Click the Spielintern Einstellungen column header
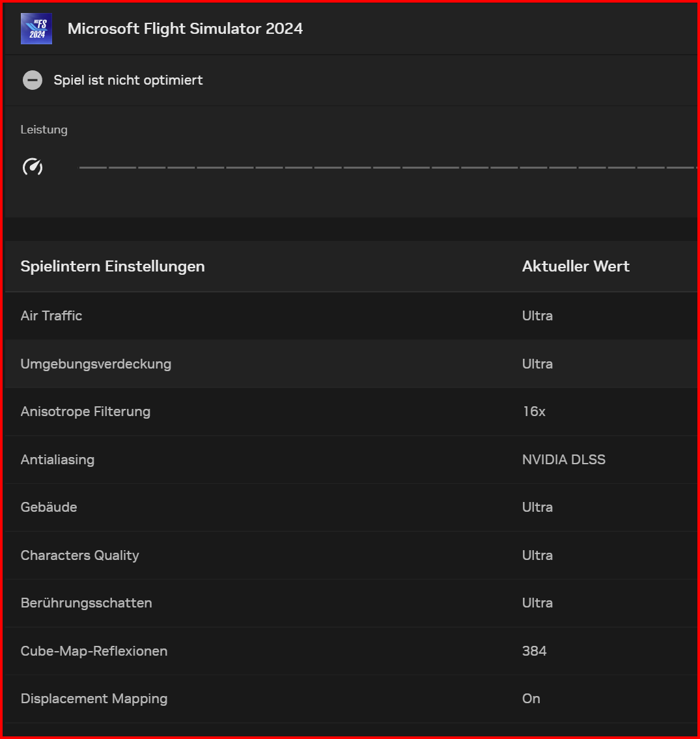700x739 pixels. (x=113, y=266)
